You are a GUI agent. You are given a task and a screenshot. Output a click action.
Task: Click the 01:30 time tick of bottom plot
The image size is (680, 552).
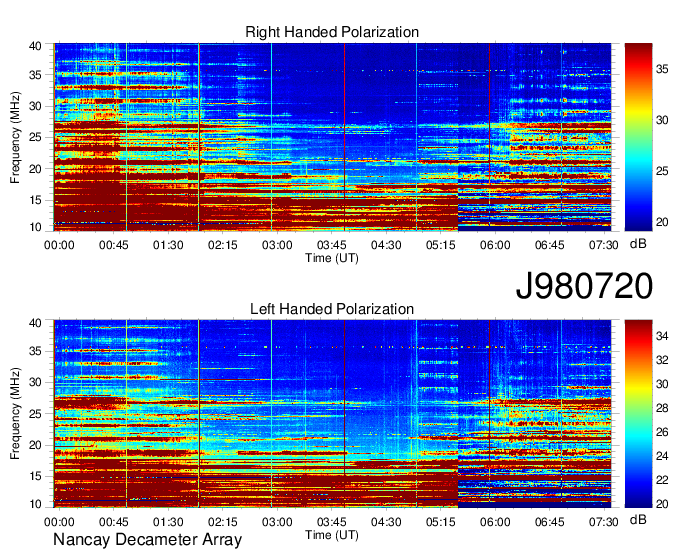(x=168, y=522)
